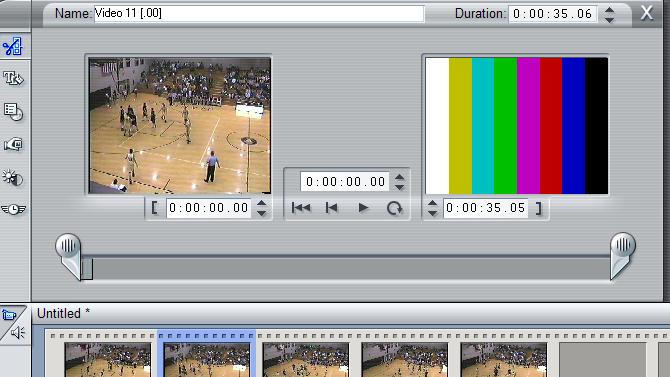Image resolution: width=670 pixels, height=377 pixels.
Task: Play the clip preview
Action: tap(363, 208)
